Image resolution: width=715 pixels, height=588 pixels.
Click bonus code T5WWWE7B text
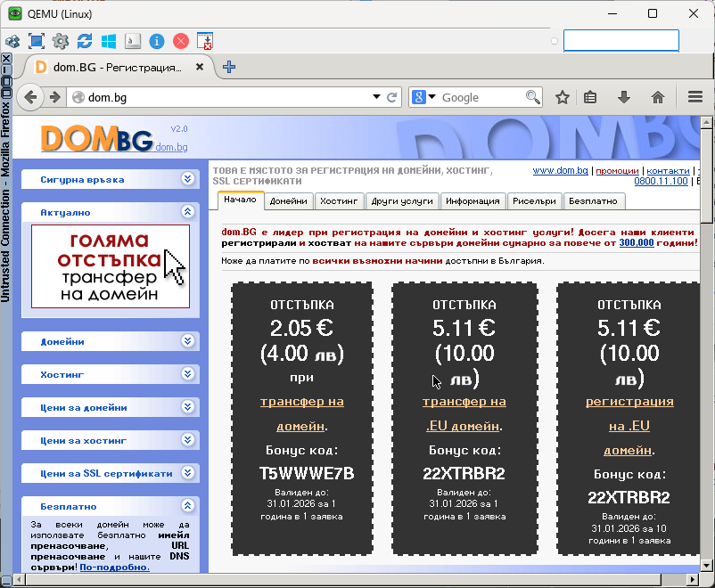click(x=307, y=474)
